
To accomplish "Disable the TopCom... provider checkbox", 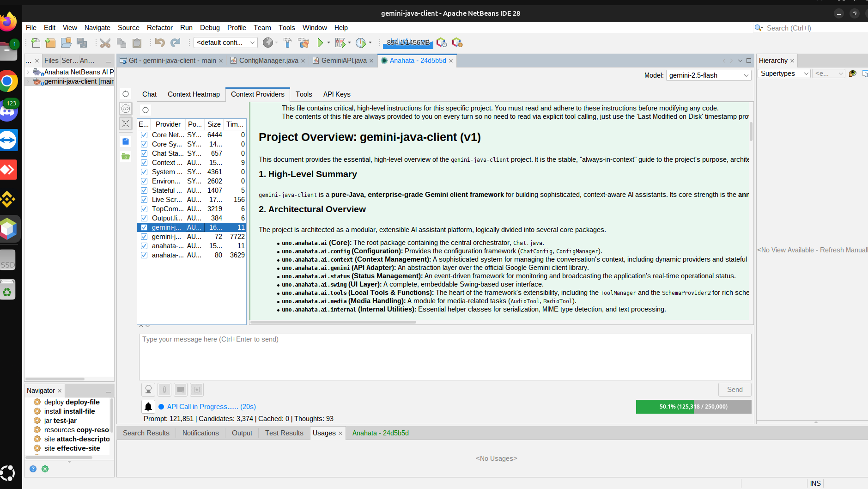I will click(144, 209).
